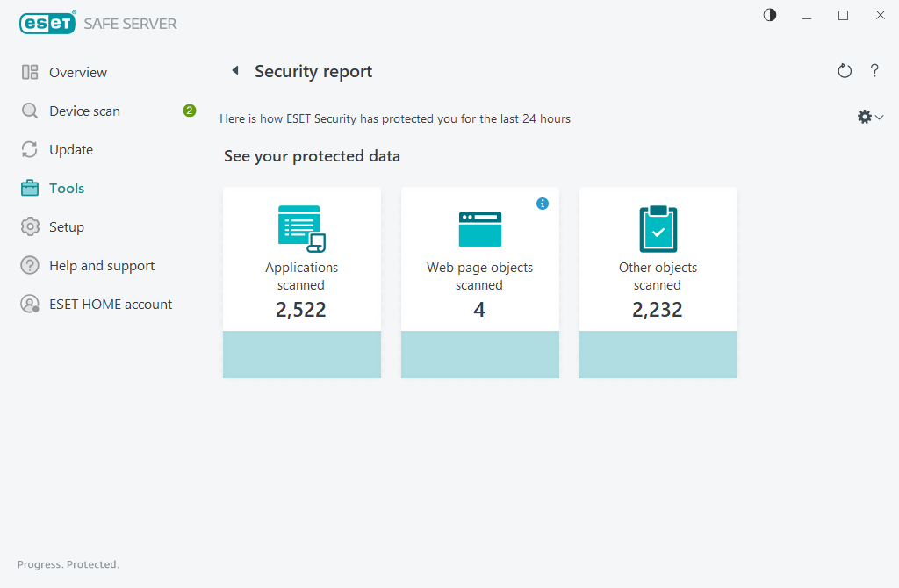This screenshot has width=899, height=588.
Task: Maximize the ESET window
Action: point(843,16)
